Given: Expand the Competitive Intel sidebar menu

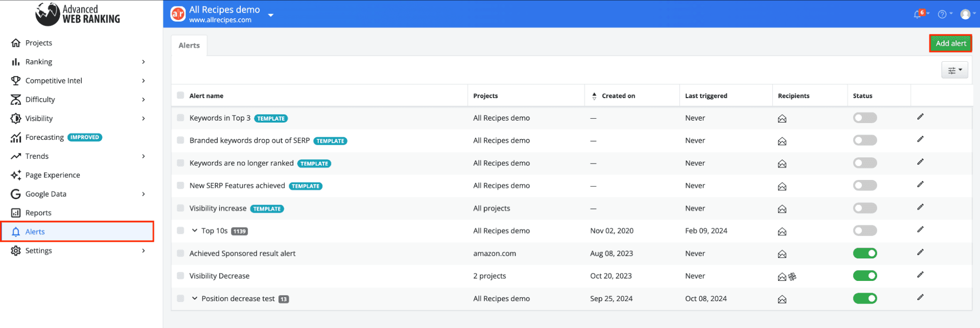Looking at the screenshot, I should pyautogui.click(x=143, y=80).
